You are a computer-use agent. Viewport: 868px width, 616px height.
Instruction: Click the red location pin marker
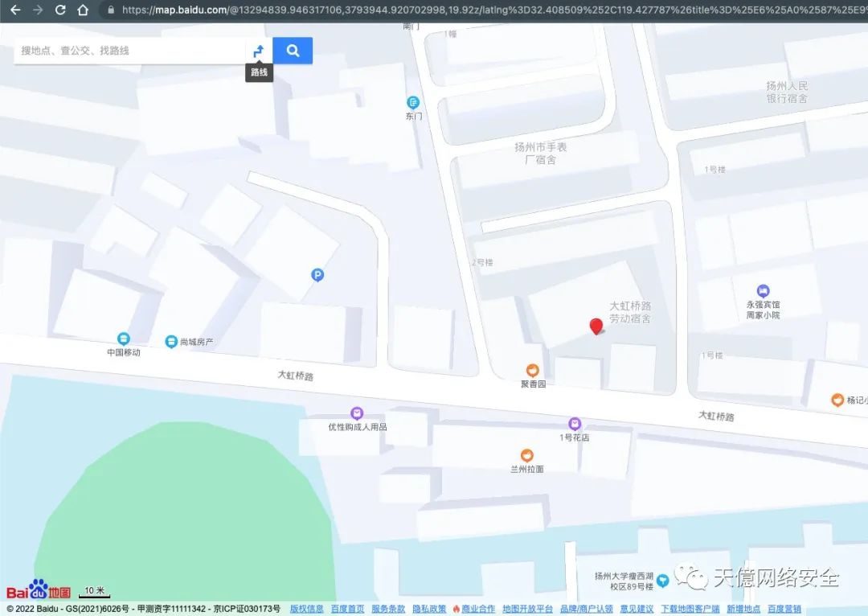(596, 326)
